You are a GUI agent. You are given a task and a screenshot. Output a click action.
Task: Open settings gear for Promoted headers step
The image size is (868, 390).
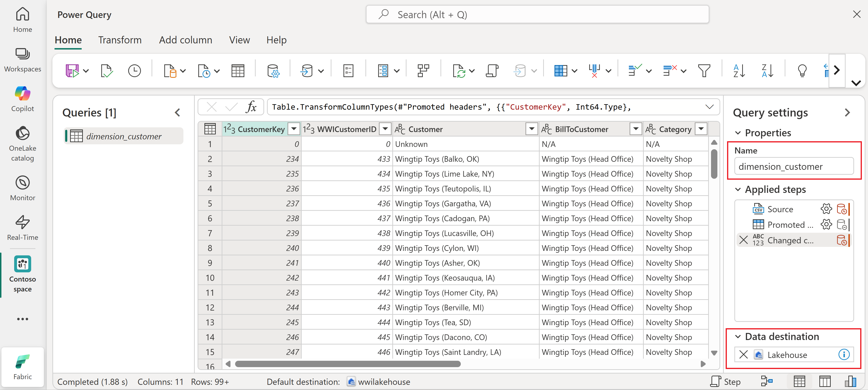[x=826, y=224]
